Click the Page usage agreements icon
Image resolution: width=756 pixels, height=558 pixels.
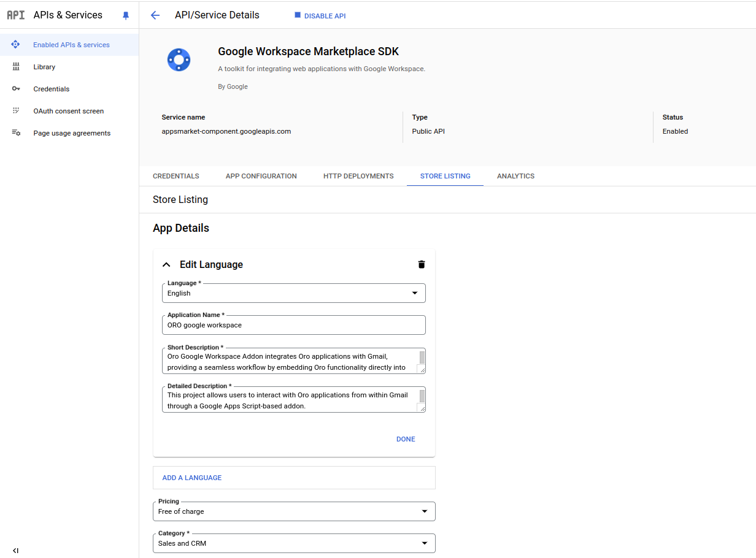point(16,133)
